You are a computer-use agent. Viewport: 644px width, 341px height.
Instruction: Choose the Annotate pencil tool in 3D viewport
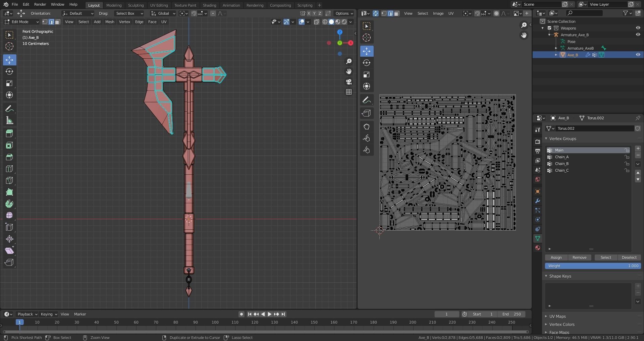point(9,109)
